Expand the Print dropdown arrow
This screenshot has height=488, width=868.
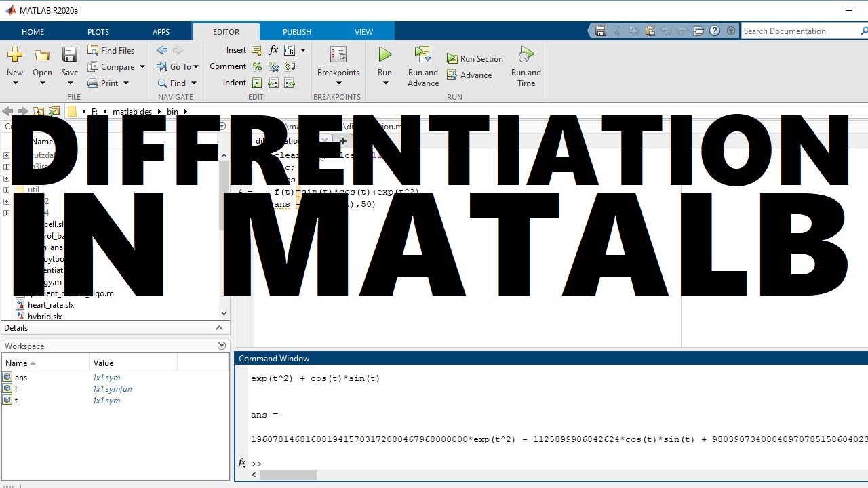click(126, 83)
